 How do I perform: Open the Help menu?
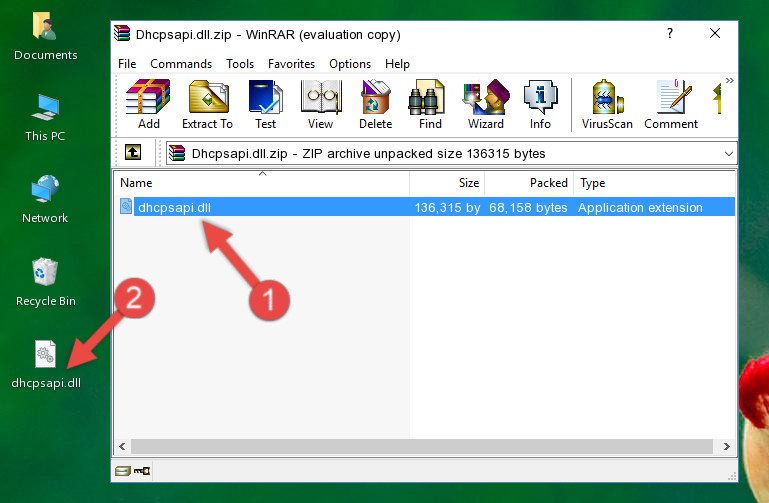point(397,64)
